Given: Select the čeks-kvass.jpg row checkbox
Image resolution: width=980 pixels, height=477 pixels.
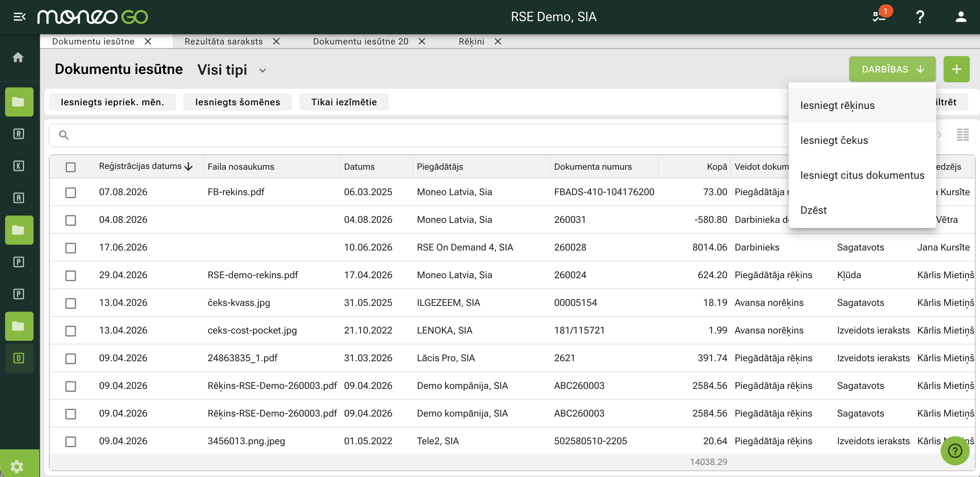Looking at the screenshot, I should tap(70, 303).
